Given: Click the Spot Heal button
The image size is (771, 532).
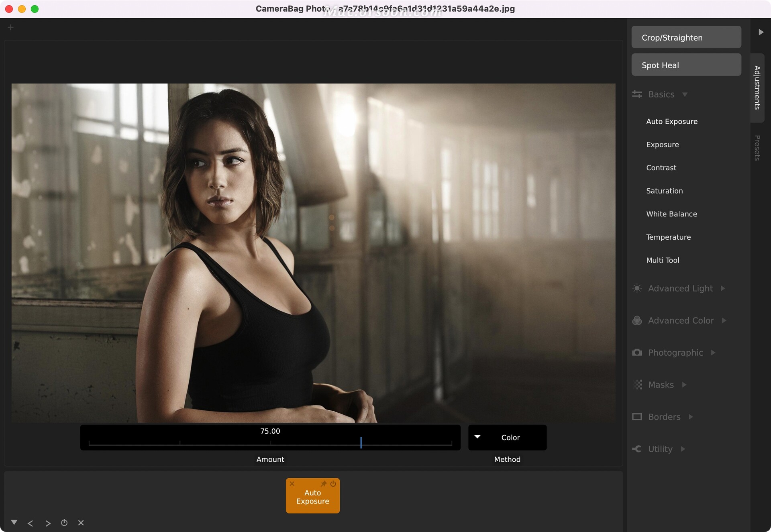Looking at the screenshot, I should 686,65.
